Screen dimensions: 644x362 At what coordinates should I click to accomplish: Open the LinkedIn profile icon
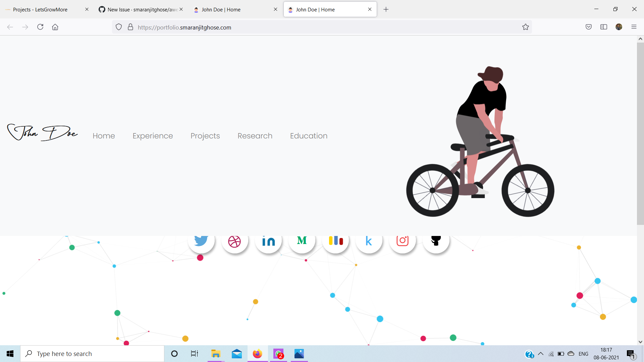point(268,240)
